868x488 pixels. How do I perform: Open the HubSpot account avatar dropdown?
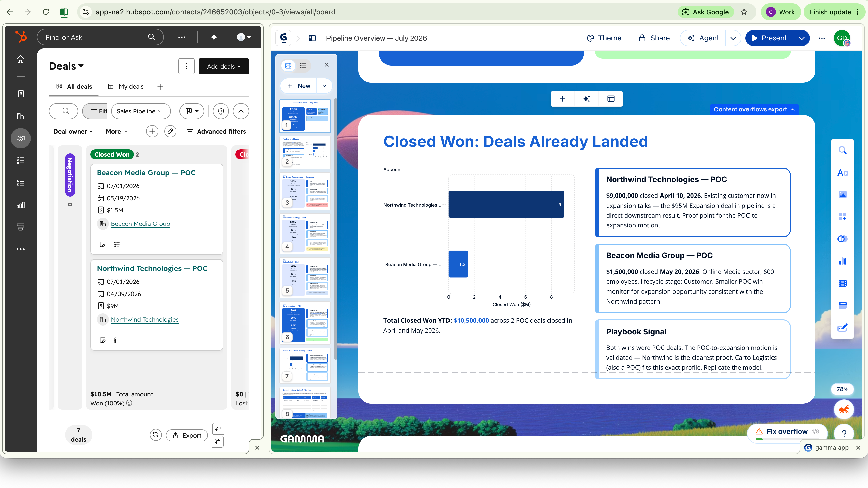tap(244, 37)
